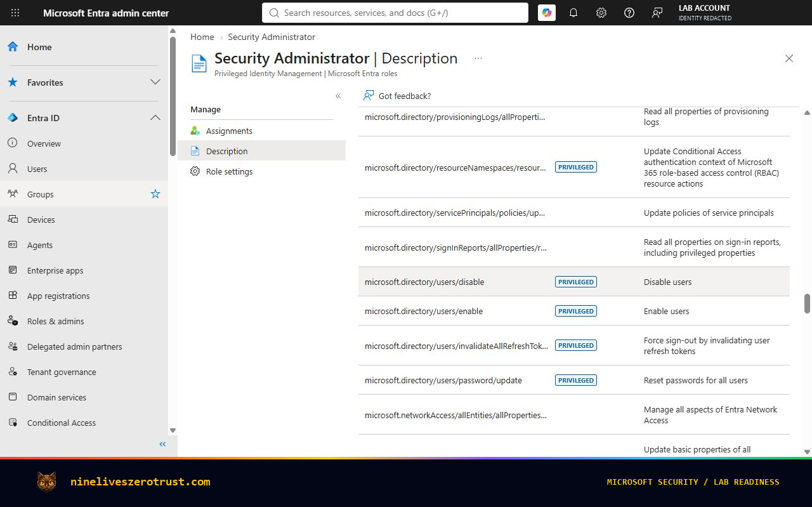The height and width of the screenshot is (507, 812).
Task: Click the top bar feedback icon
Action: click(x=657, y=13)
